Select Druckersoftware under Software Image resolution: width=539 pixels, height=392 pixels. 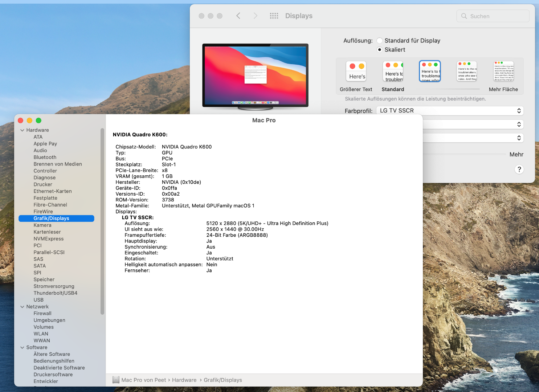(53, 375)
